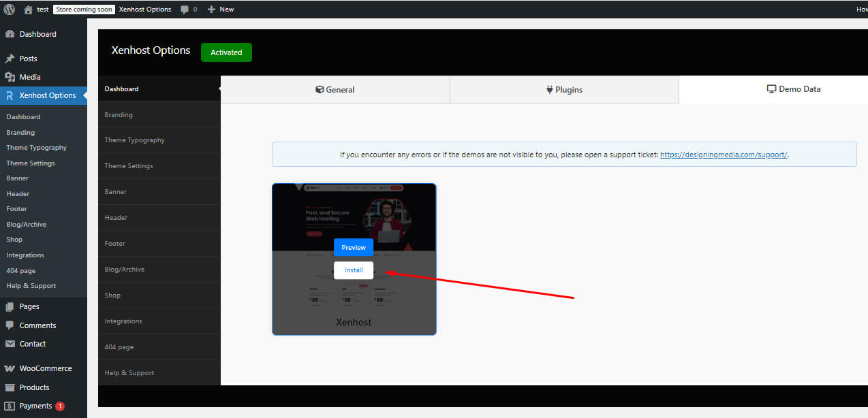
Task: Select Integrations in the dark options panel
Action: pyautogui.click(x=159, y=321)
